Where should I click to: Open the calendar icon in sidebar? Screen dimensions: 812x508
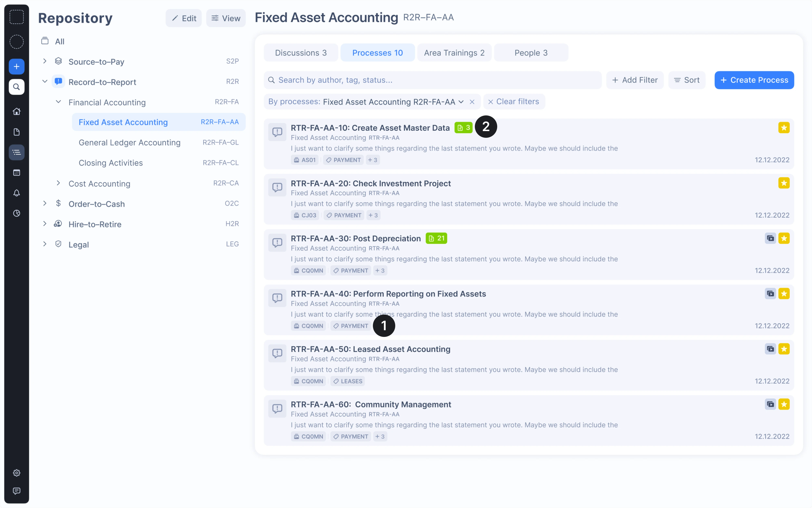16,173
